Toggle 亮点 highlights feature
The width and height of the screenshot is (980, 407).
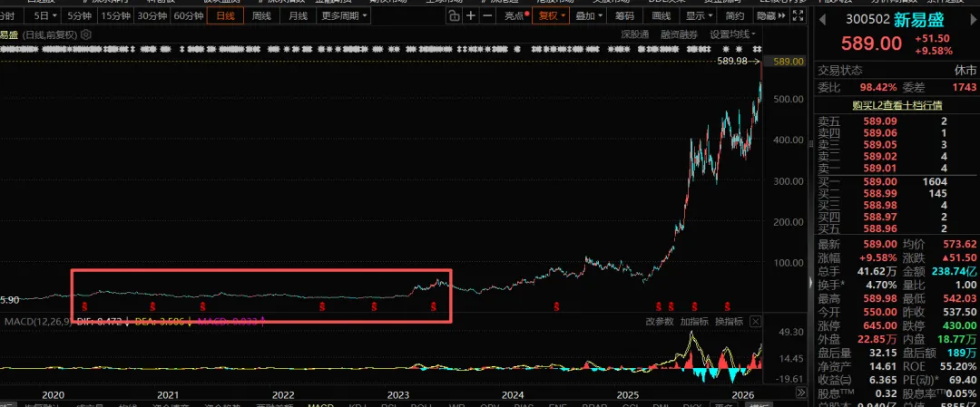tap(516, 15)
